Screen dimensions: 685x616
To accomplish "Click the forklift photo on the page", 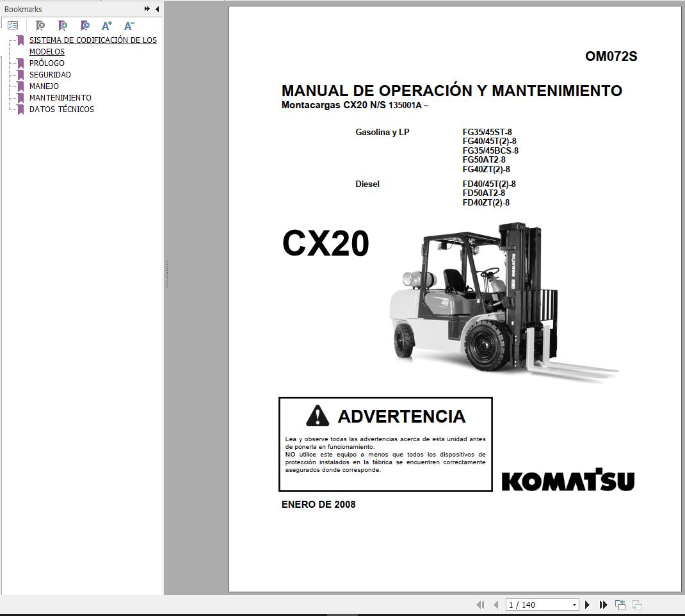I will pos(504,303).
